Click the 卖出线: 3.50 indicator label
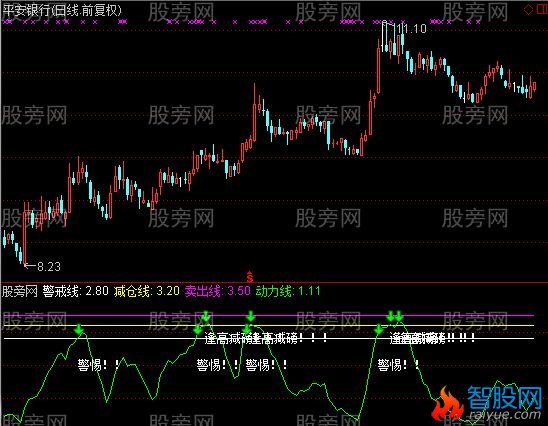The width and height of the screenshot is (548, 426). (218, 291)
